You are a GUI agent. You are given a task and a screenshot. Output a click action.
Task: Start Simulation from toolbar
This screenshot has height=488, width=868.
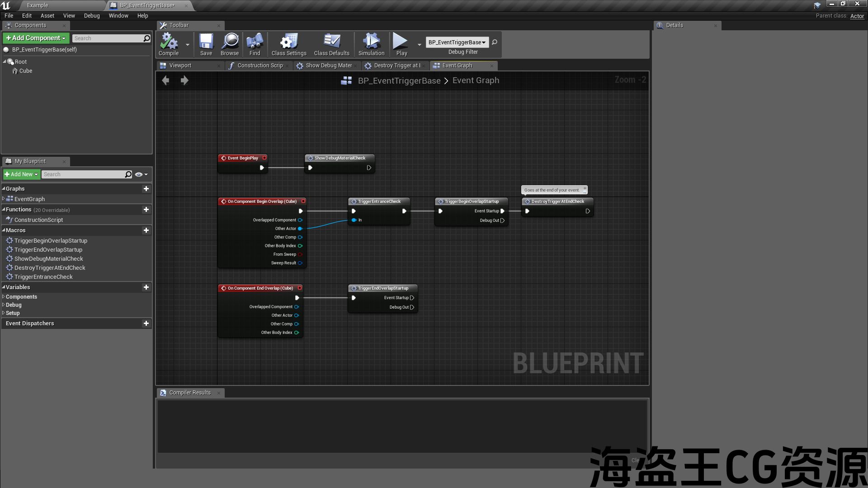click(371, 43)
